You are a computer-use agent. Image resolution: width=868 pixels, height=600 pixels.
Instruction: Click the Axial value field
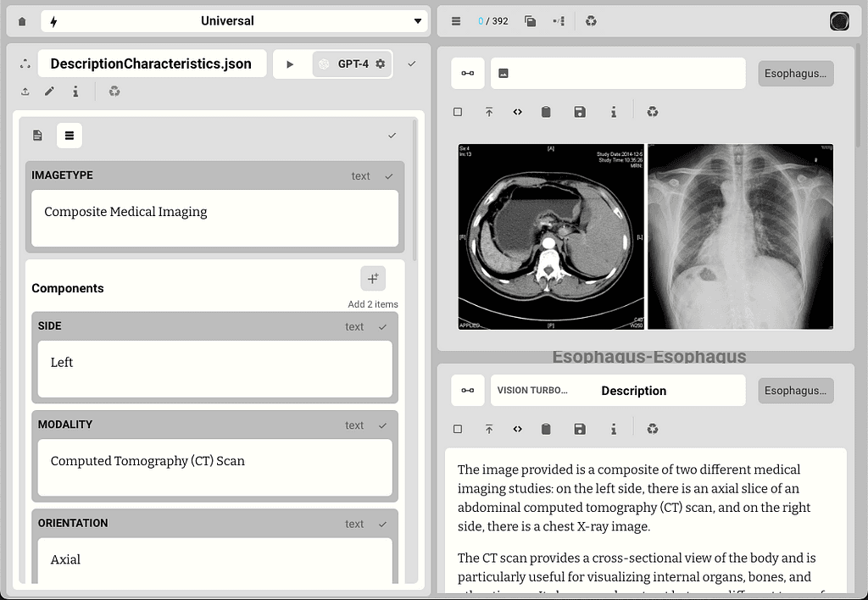point(214,560)
